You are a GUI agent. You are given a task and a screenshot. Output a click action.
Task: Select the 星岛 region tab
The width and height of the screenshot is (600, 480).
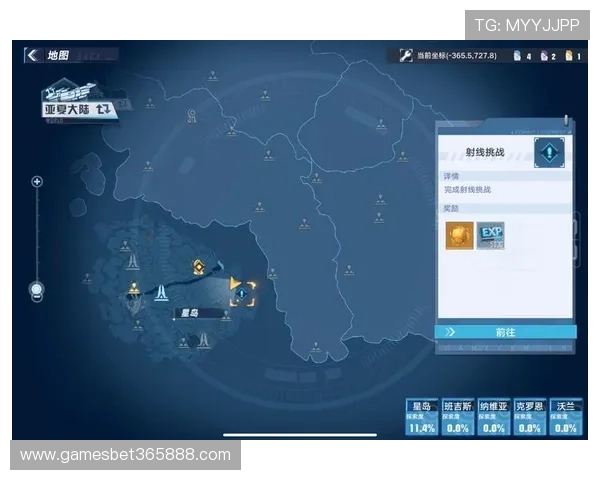(x=423, y=417)
